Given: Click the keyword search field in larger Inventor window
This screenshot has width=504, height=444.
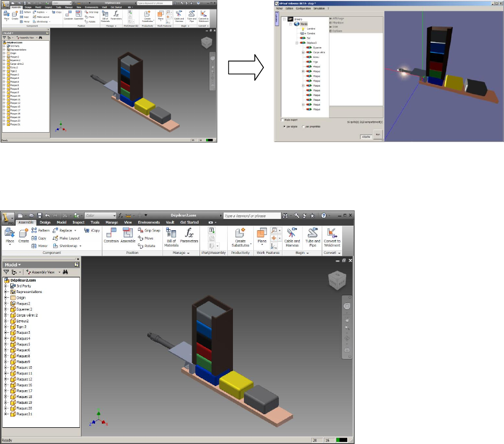Looking at the screenshot, I should point(252,216).
